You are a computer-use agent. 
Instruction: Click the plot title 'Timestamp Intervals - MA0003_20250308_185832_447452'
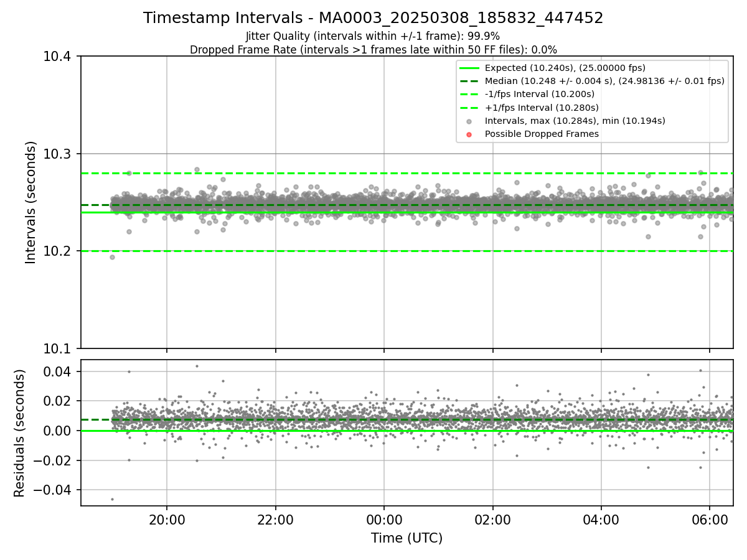click(x=373, y=18)
